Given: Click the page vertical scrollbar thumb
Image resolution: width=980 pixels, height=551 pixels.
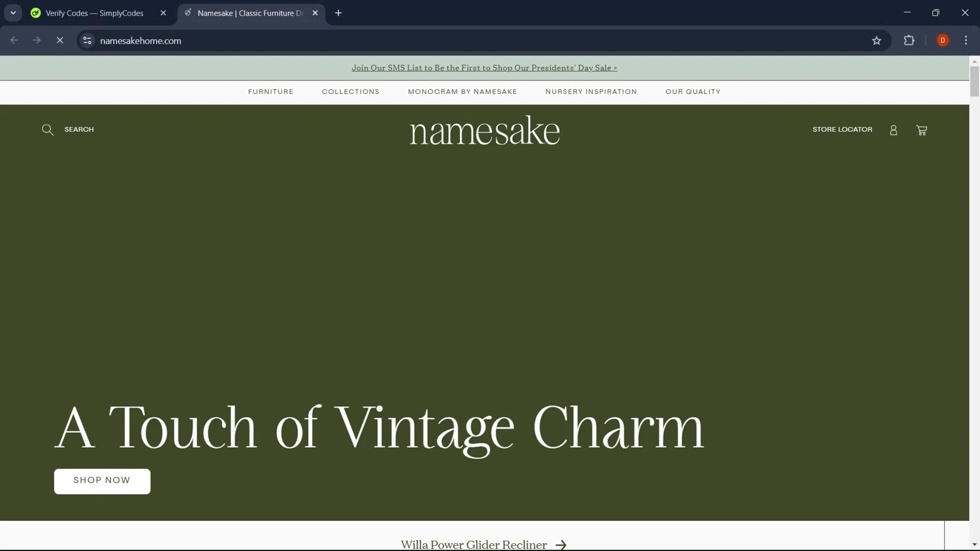Looking at the screenshot, I should [974, 82].
